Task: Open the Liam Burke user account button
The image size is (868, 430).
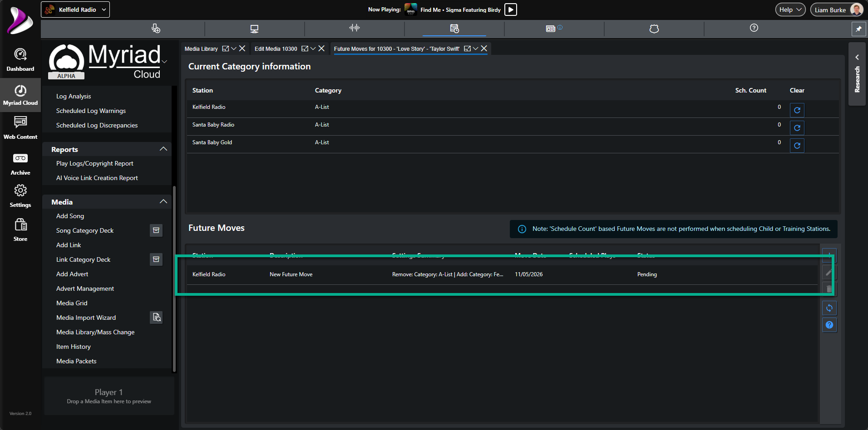Action: pyautogui.click(x=837, y=10)
